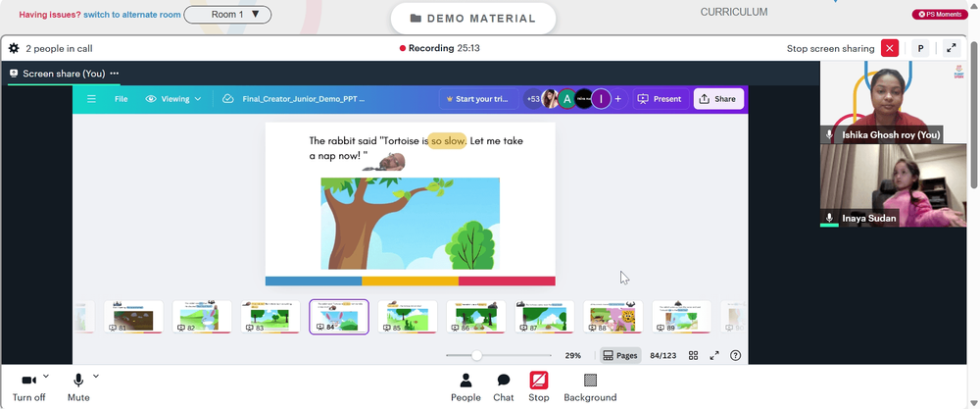Open the +53 collaborators list

tap(532, 99)
